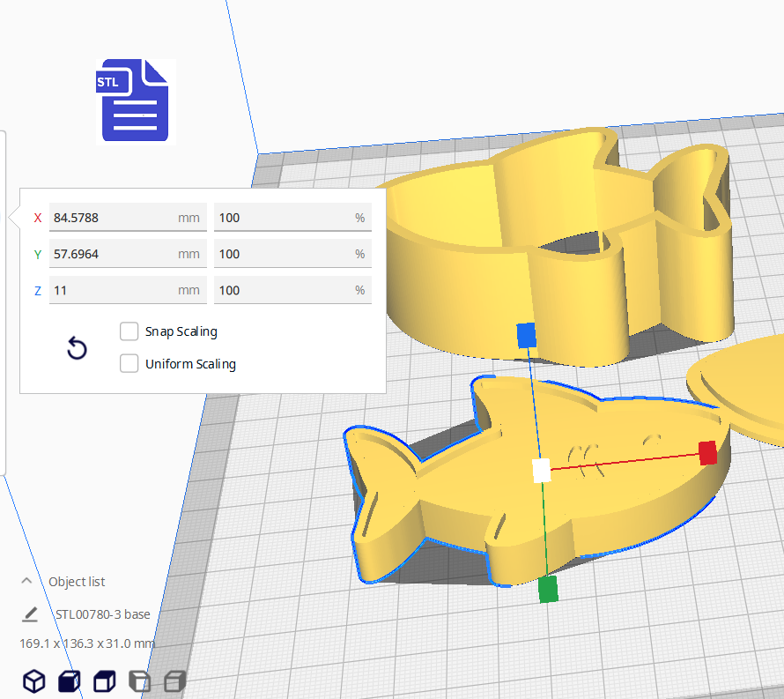Select the front view cube icon
The image size is (784, 699).
pyautogui.click(x=69, y=680)
